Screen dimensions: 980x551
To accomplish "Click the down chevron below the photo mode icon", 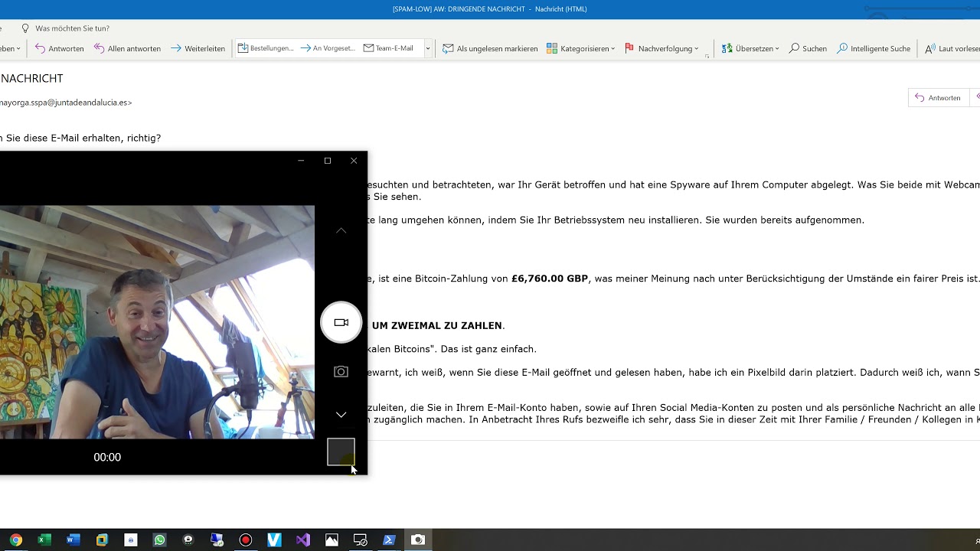I will [341, 414].
